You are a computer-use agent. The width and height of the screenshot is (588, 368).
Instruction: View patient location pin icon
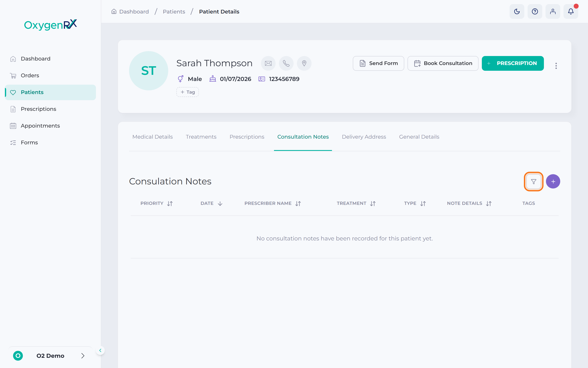click(x=304, y=63)
